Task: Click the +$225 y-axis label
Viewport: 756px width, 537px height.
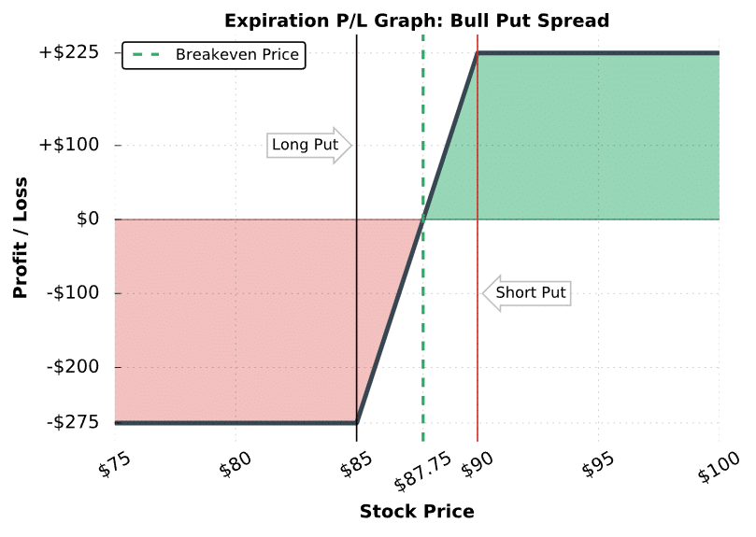Action: point(69,52)
